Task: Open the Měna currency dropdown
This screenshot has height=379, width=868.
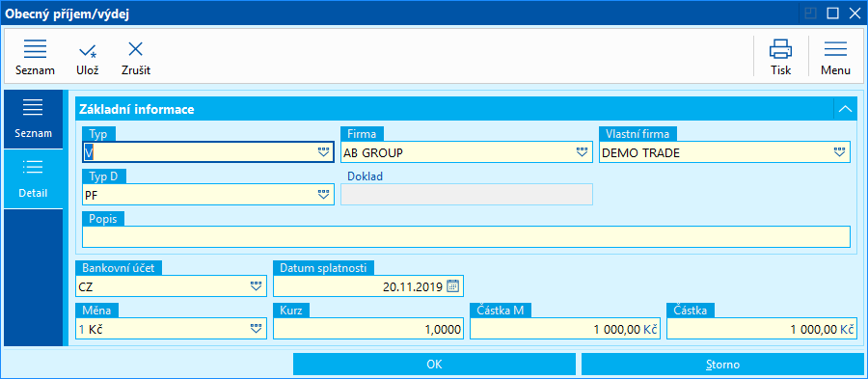Action: 256,329
